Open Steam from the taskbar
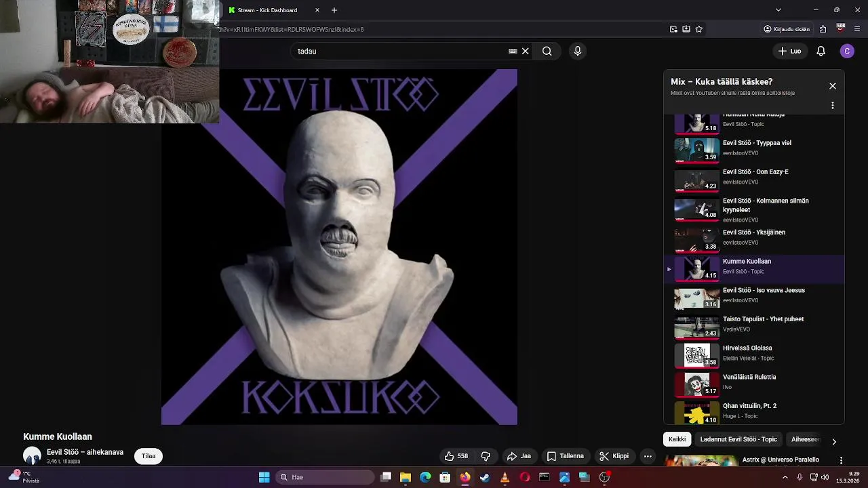 pos(485,477)
